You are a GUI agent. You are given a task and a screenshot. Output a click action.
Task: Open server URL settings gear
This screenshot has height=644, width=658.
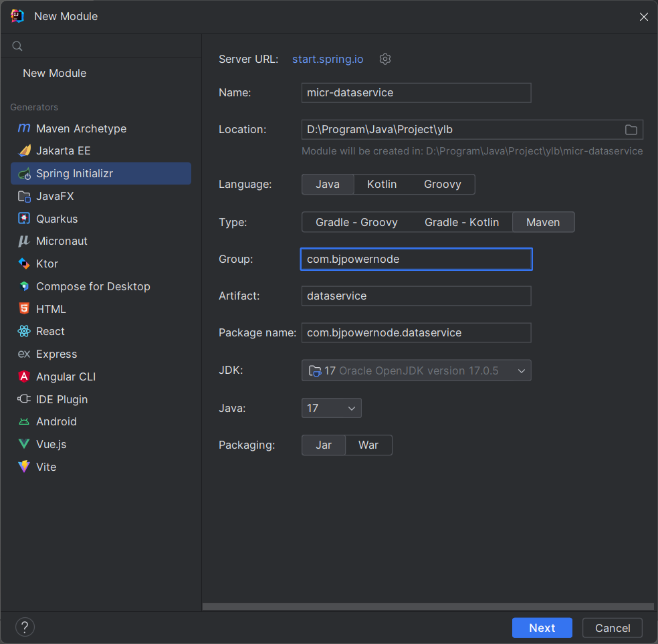click(x=385, y=59)
